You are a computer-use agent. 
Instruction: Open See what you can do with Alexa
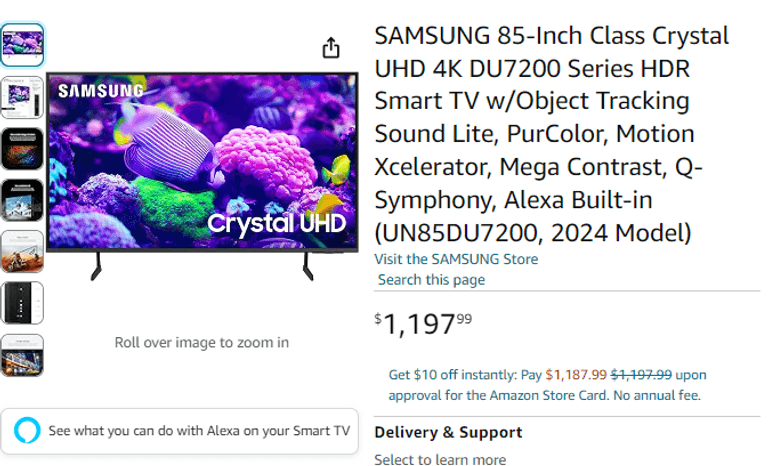(199, 431)
